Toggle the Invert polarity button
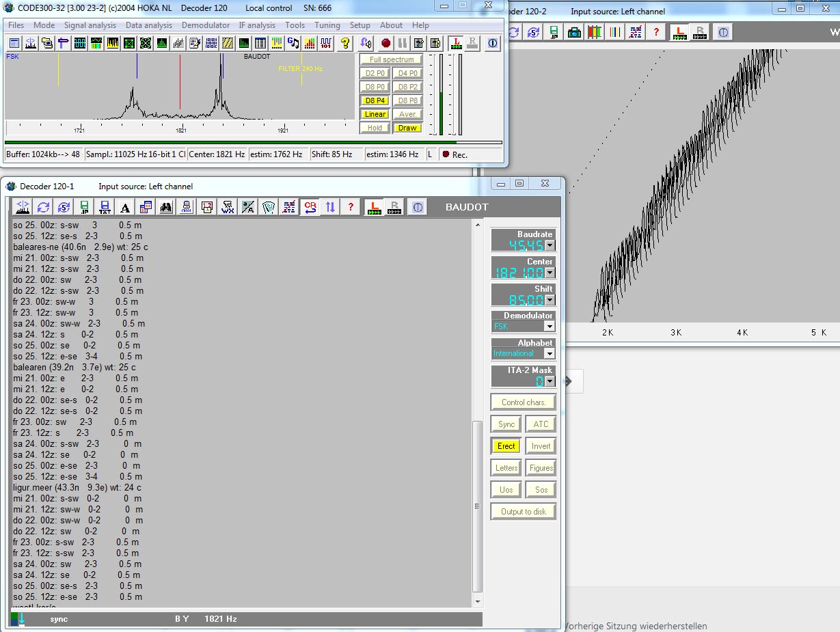840x632 pixels. pos(541,446)
